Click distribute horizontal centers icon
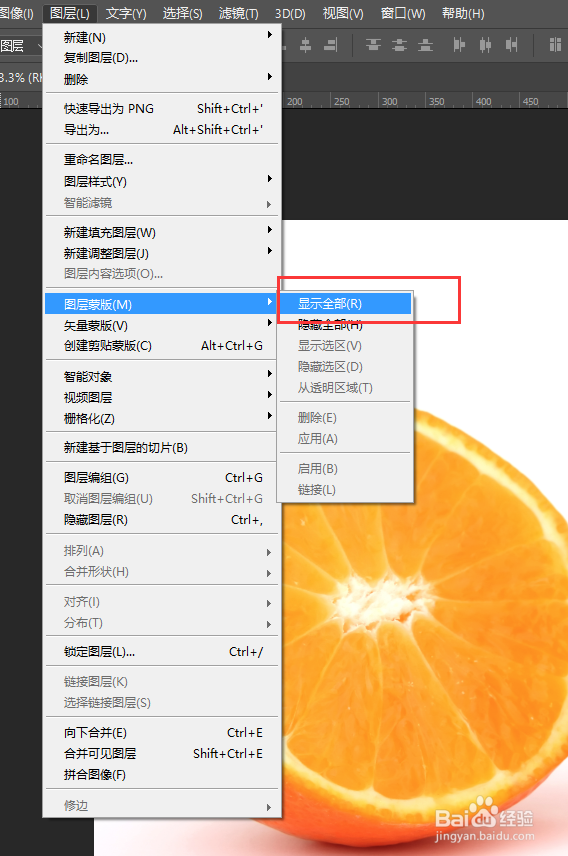The height and width of the screenshot is (856, 568). coord(485,45)
